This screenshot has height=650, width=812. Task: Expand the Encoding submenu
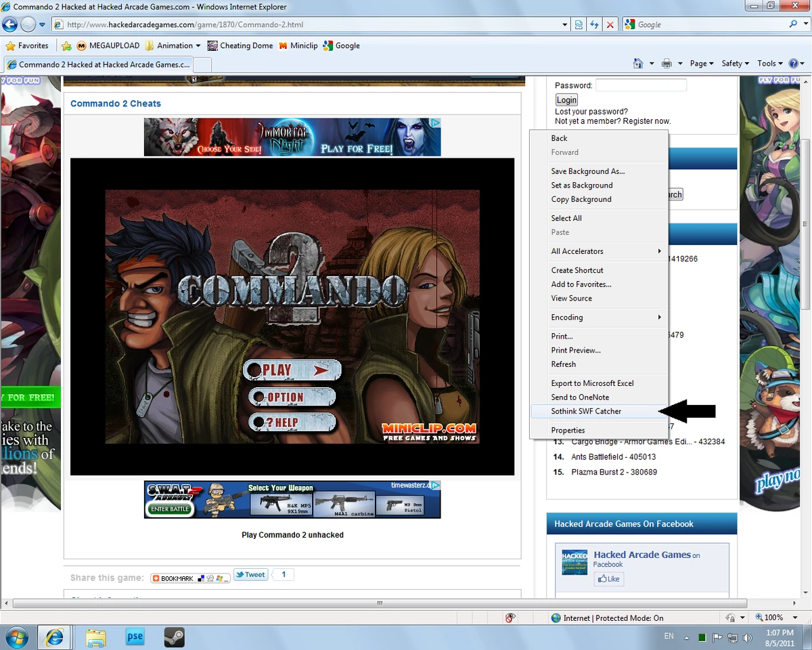coord(599,317)
